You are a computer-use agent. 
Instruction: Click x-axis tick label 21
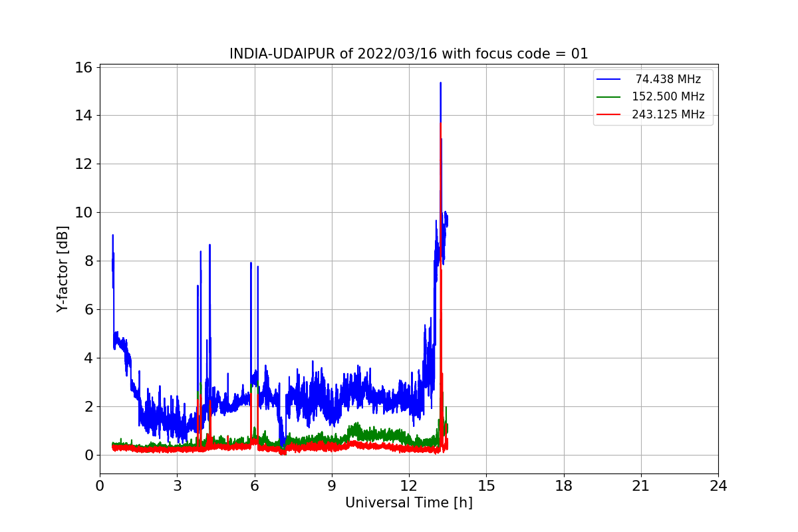pos(641,486)
